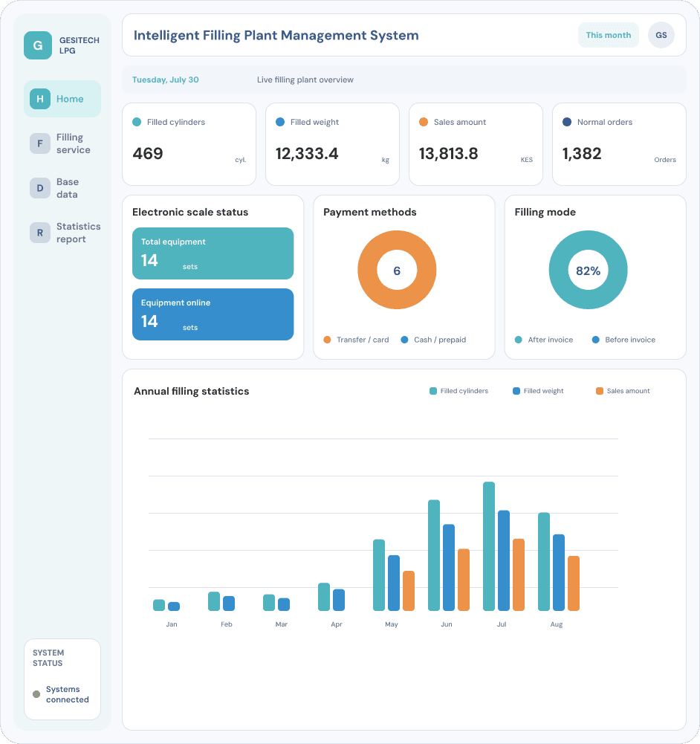Image resolution: width=700 pixels, height=744 pixels.
Task: Open the Filled weight card
Action: click(x=332, y=144)
